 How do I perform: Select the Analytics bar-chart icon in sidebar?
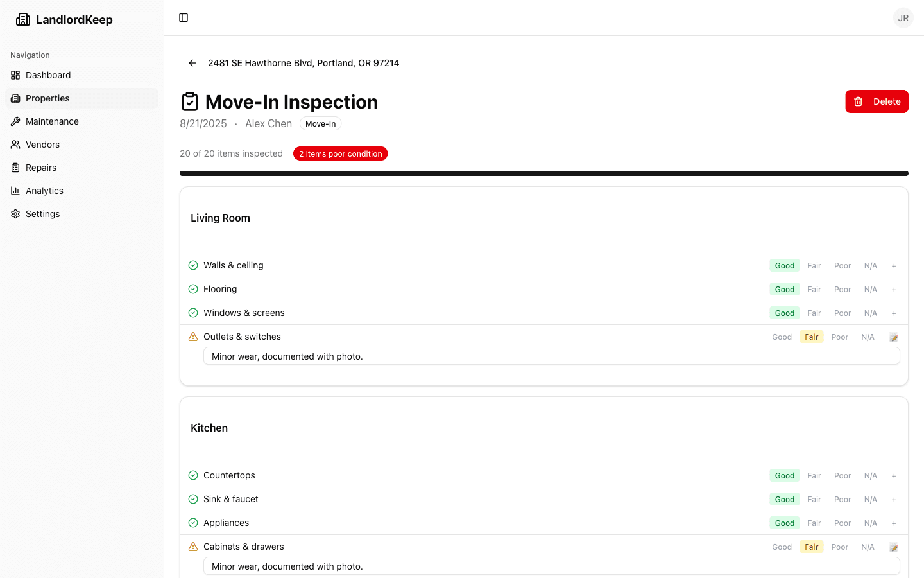[15, 191]
